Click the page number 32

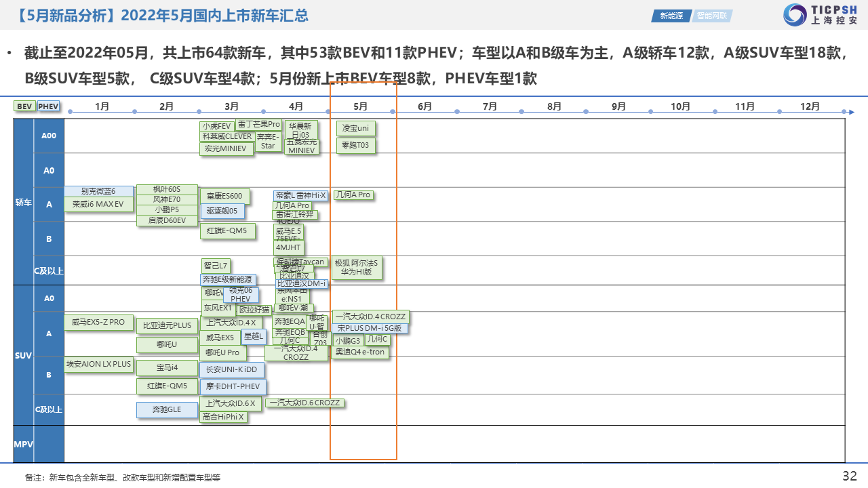[x=850, y=475]
